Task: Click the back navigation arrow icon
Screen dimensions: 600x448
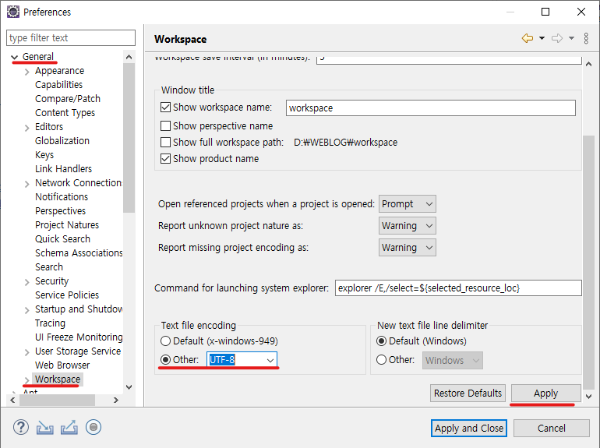Action: pos(527,38)
